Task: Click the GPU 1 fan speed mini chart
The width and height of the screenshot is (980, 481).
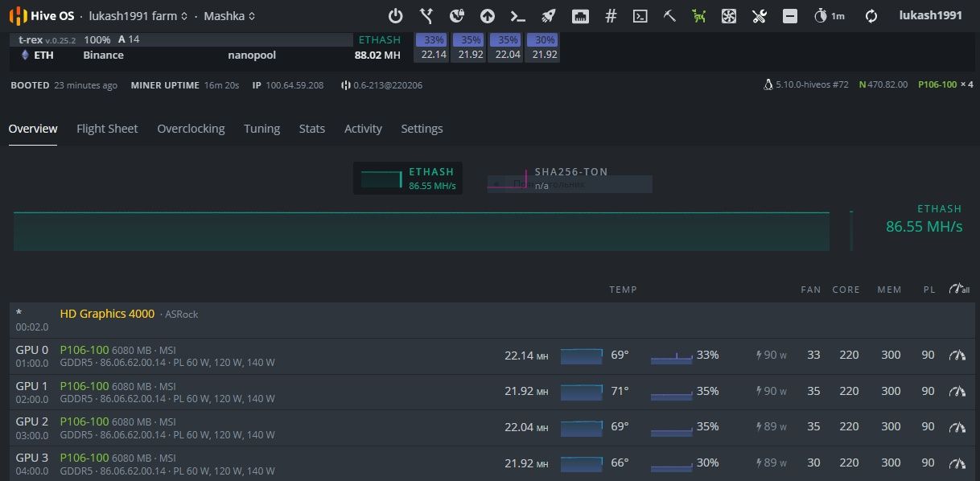Action: 672,392
